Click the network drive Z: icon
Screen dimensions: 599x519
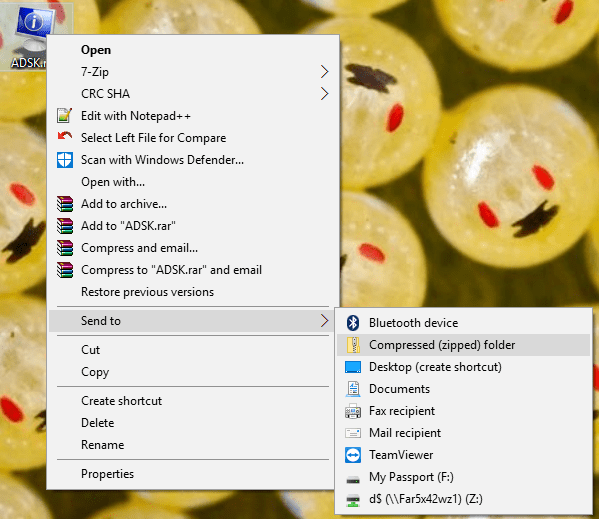(x=353, y=500)
